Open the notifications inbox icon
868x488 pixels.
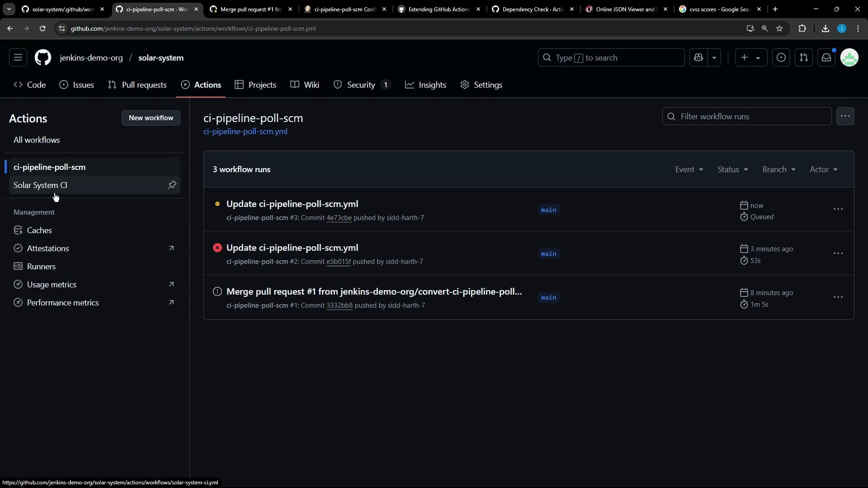pyautogui.click(x=826, y=58)
